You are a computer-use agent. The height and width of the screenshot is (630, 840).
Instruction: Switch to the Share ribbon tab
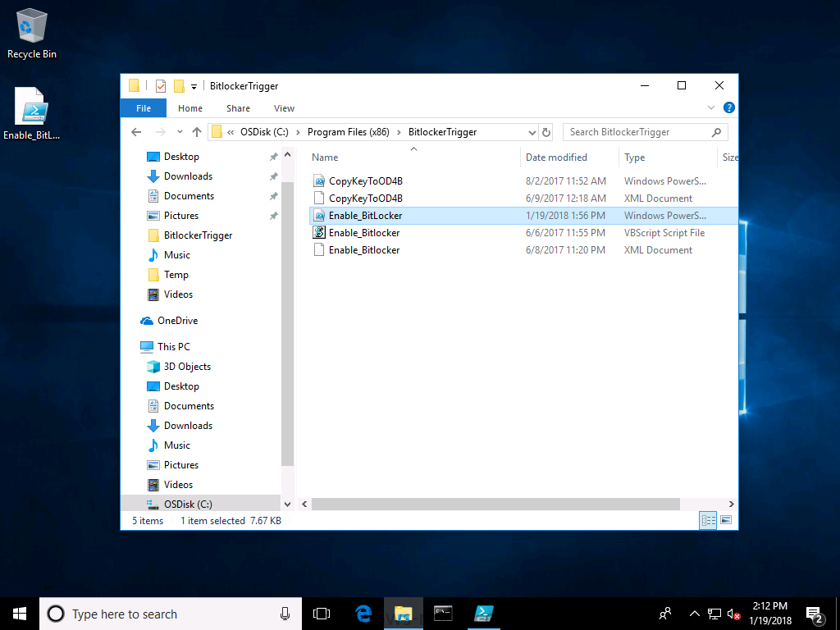coord(238,108)
